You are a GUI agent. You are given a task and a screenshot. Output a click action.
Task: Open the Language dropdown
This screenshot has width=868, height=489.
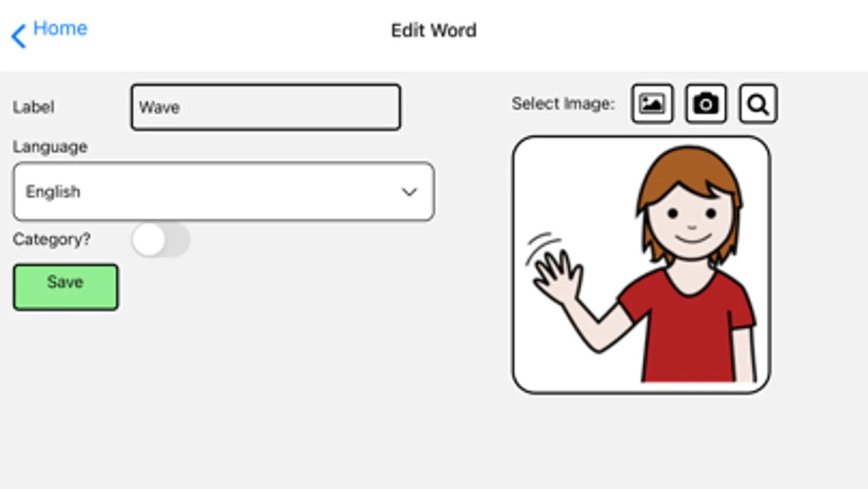click(x=223, y=191)
